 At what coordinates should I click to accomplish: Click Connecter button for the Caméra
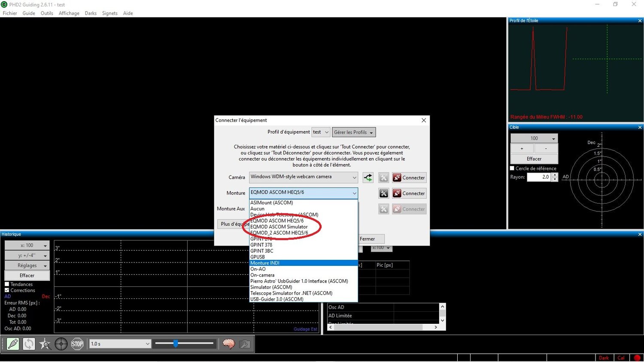coord(409,177)
